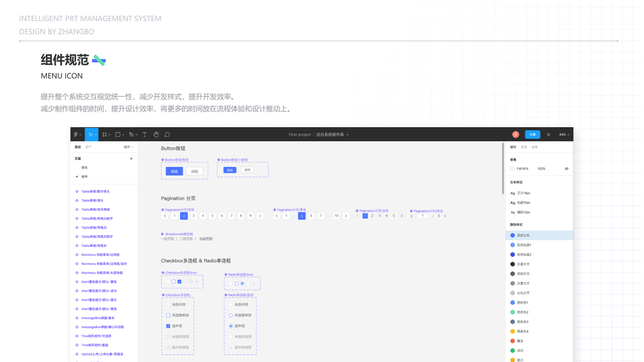Click the first 未选中项 checkbox
This screenshot has width=644, height=362.
tap(168, 305)
